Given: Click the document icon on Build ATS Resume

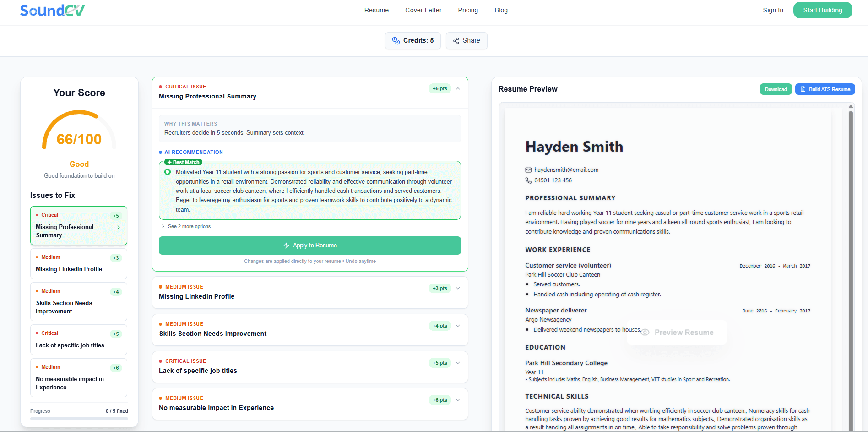Looking at the screenshot, I should pos(802,89).
